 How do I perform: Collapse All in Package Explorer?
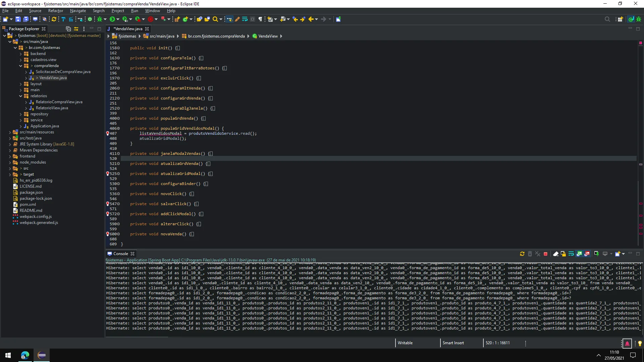pos(68,29)
